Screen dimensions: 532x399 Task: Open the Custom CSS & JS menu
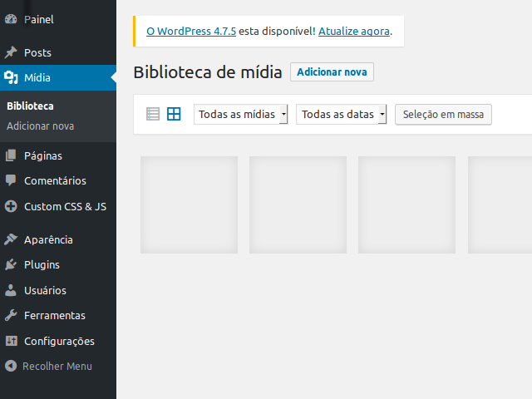(x=58, y=207)
